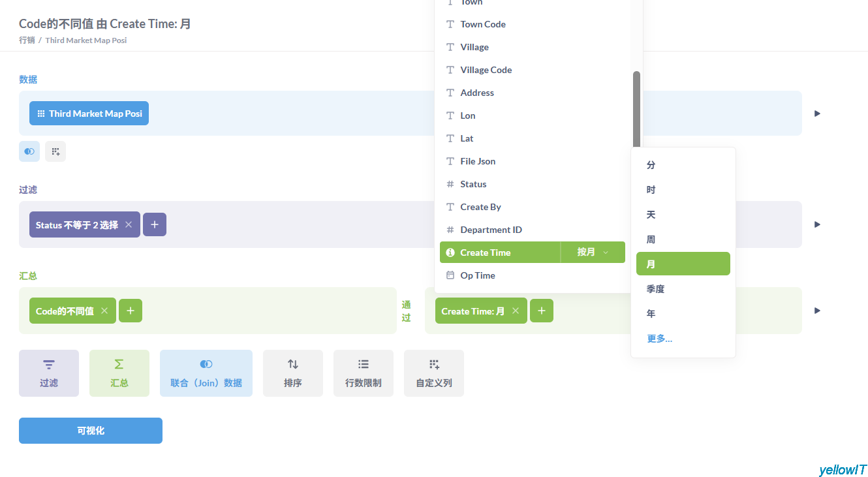The height and width of the screenshot is (477, 868).
Task: Click the field list scrollbar
Action: pos(636,111)
